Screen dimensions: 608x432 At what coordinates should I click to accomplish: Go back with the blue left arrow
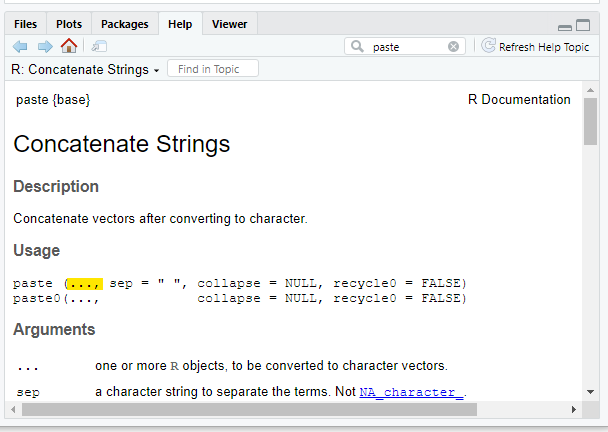click(20, 47)
